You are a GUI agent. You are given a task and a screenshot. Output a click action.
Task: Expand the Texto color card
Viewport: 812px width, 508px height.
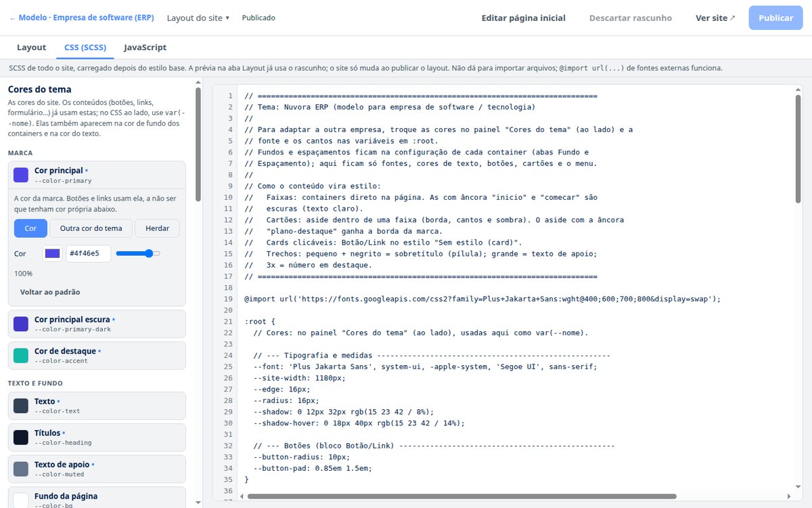click(97, 406)
